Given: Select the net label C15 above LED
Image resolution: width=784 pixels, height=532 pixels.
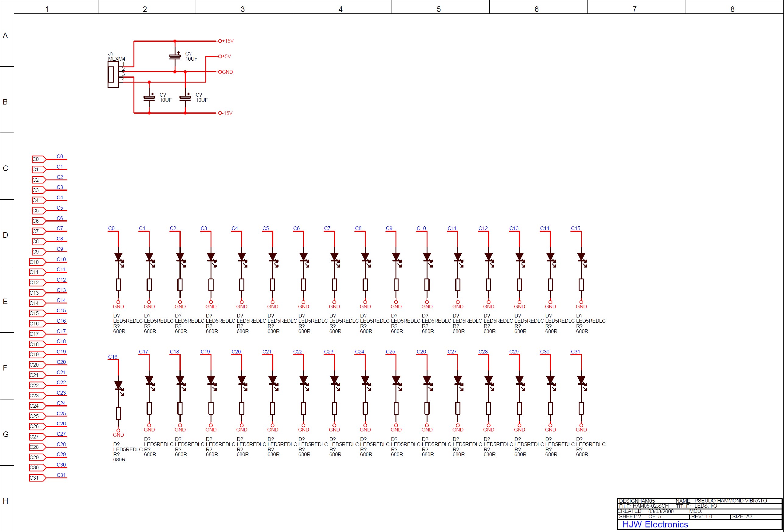Looking at the screenshot, I should (576, 229).
